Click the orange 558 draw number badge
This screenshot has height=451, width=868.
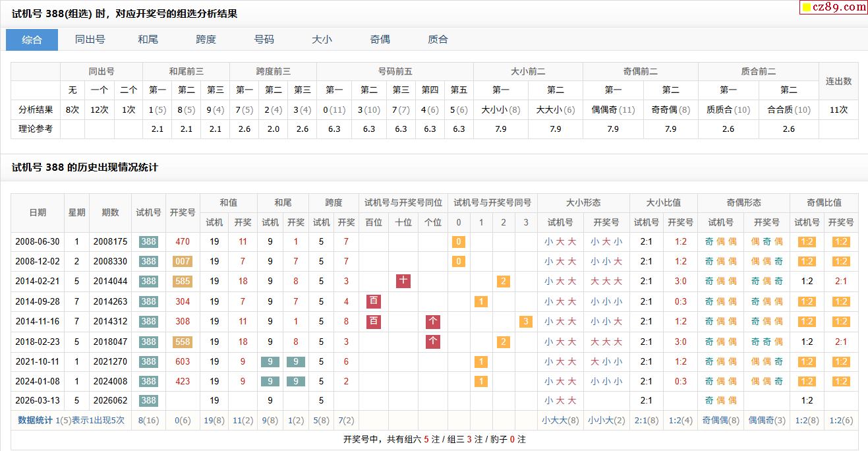(183, 342)
